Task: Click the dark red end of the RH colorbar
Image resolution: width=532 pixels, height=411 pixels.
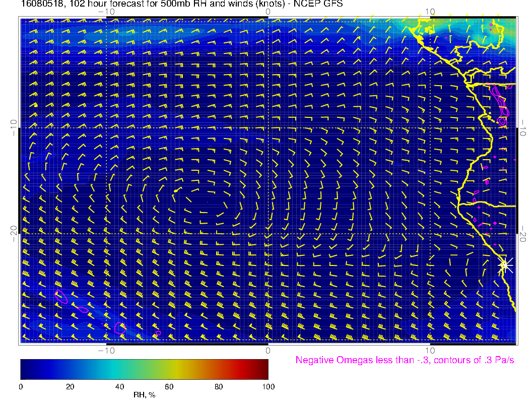Action: [264, 369]
